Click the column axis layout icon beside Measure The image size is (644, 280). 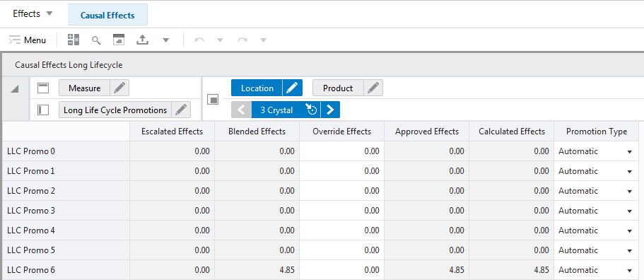point(43,88)
